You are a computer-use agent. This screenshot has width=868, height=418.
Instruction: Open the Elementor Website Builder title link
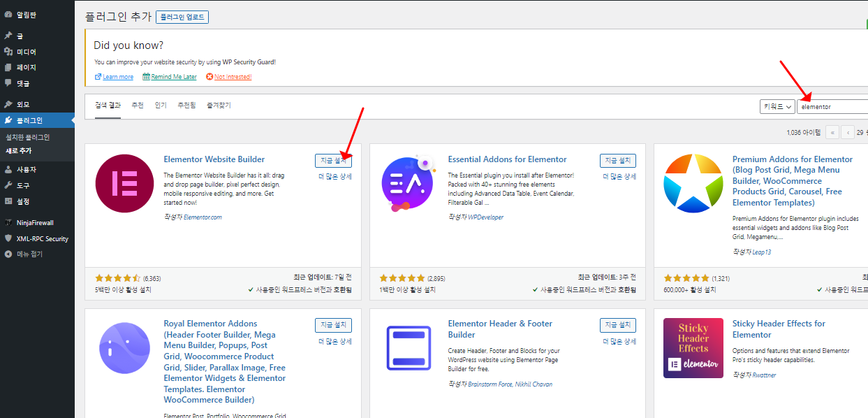214,159
